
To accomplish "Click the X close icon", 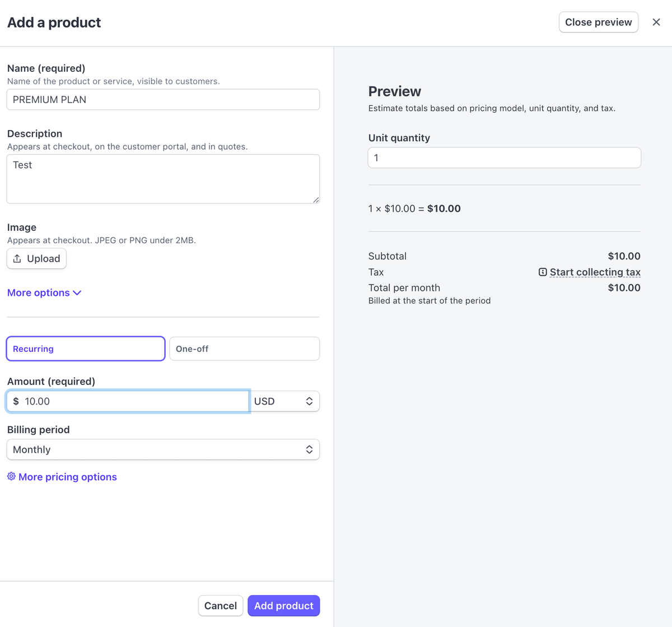I will (656, 22).
